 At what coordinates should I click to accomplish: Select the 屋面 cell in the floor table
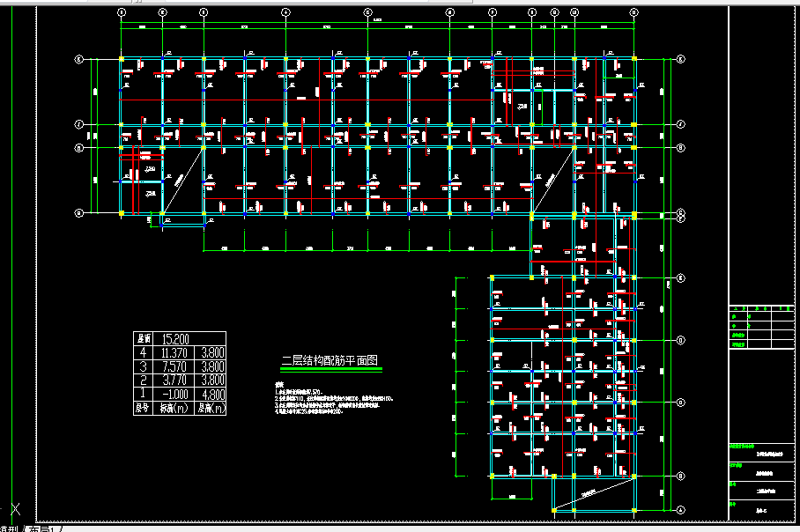pos(144,339)
